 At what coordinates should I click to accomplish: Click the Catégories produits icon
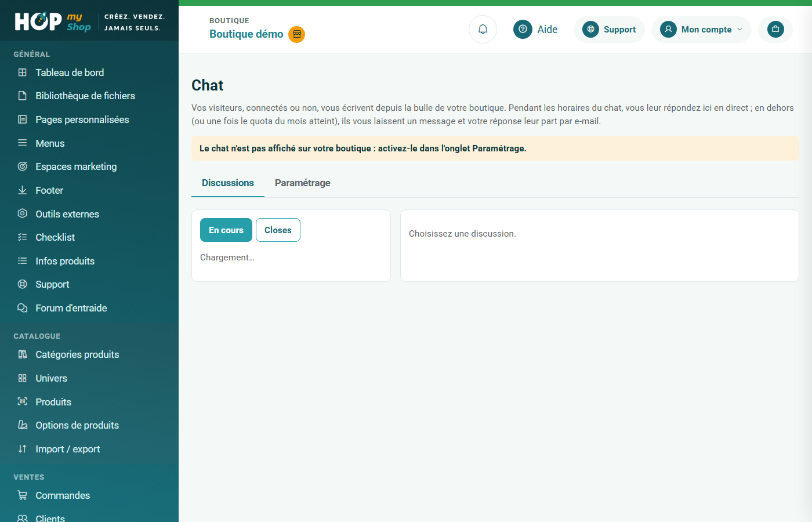pos(23,354)
